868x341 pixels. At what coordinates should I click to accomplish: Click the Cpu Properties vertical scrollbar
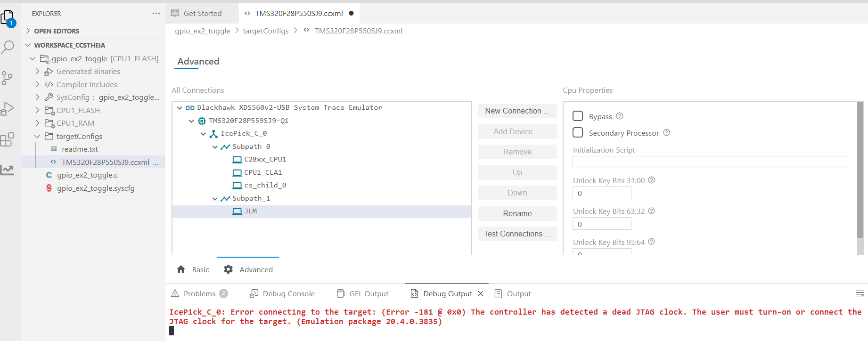[x=860, y=170]
